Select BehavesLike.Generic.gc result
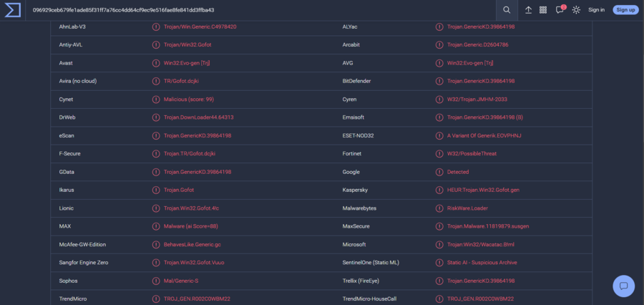This screenshot has width=644, height=305. pyautogui.click(x=192, y=245)
